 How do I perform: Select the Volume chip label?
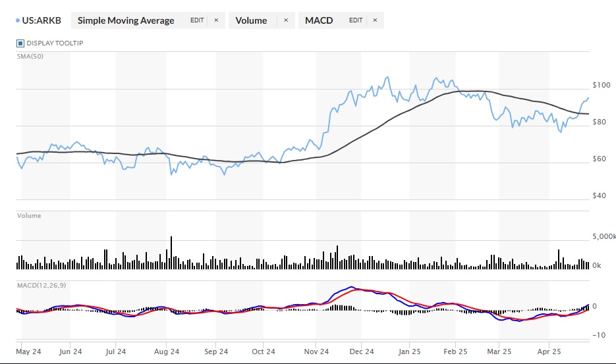pyautogui.click(x=251, y=20)
